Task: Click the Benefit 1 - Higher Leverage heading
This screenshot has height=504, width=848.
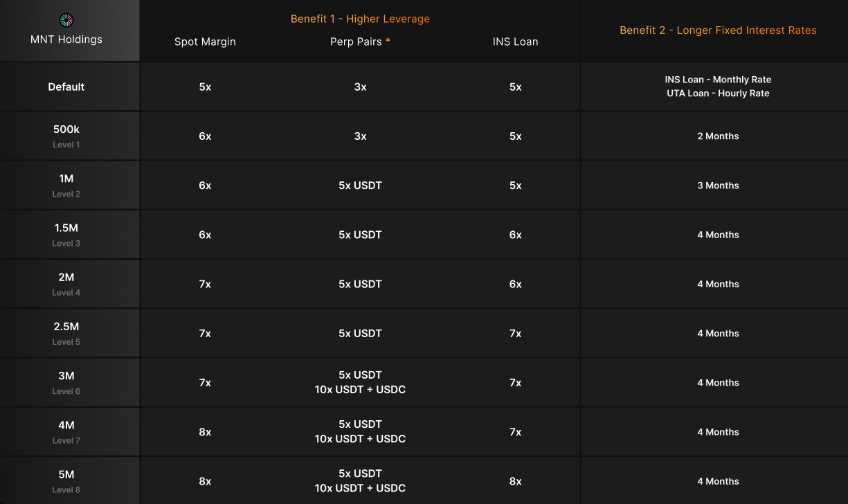Action: pos(360,19)
